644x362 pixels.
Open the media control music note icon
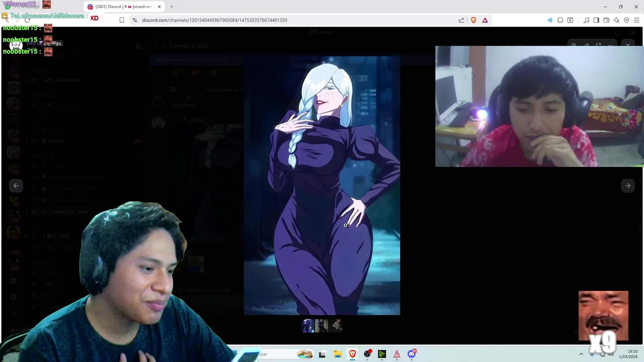(586, 20)
